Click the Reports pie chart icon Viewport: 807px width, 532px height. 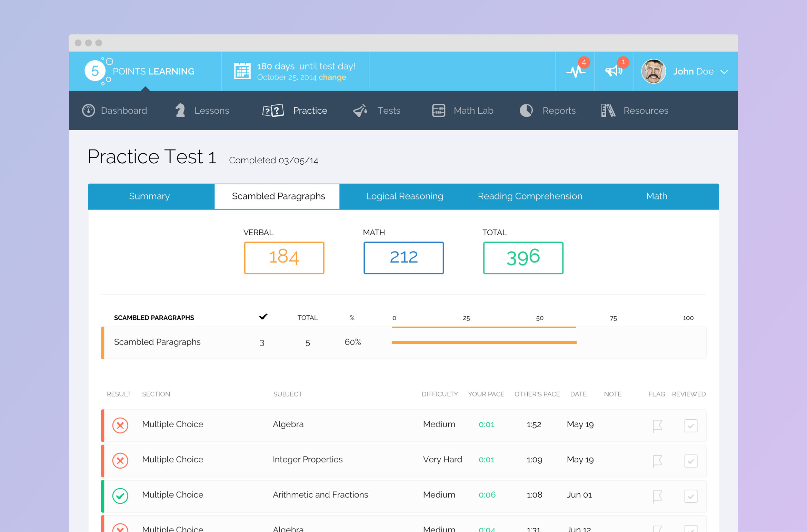coord(526,111)
